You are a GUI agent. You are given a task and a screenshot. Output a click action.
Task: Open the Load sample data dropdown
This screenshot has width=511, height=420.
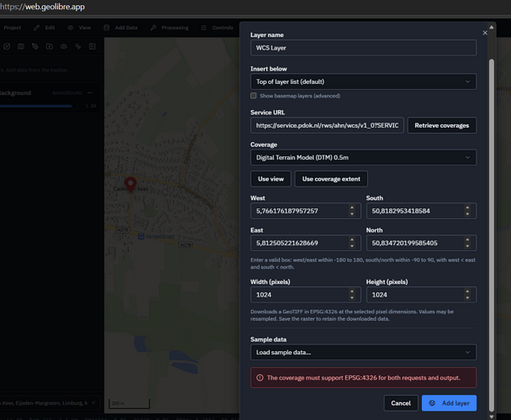click(x=363, y=352)
